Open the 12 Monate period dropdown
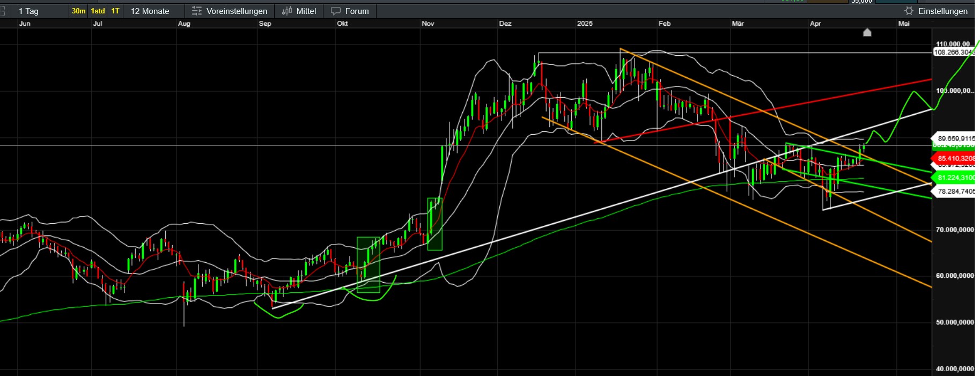This screenshot has height=376, width=980. click(x=153, y=11)
